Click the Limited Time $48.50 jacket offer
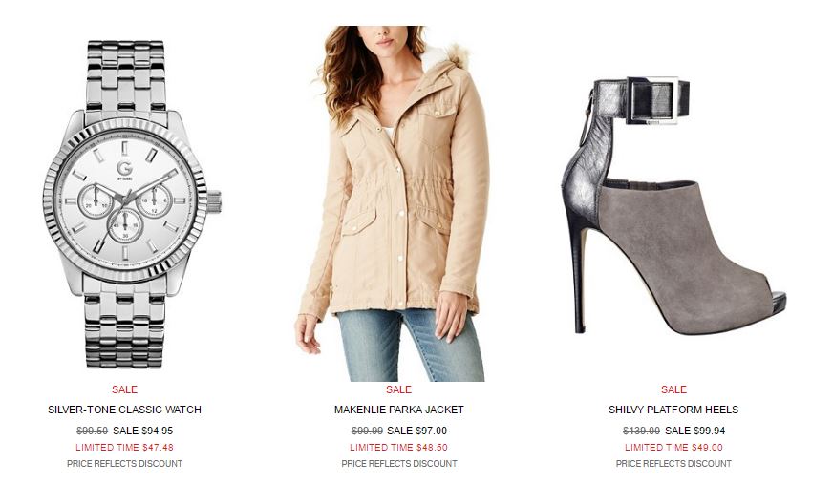Screen dimensions: 833x504 click(x=399, y=447)
